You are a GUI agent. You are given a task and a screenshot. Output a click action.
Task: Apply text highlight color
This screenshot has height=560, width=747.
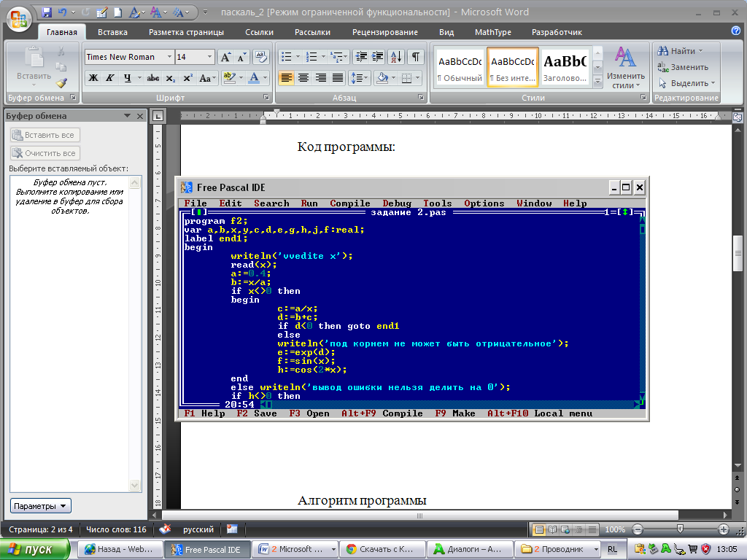pyautogui.click(x=229, y=77)
